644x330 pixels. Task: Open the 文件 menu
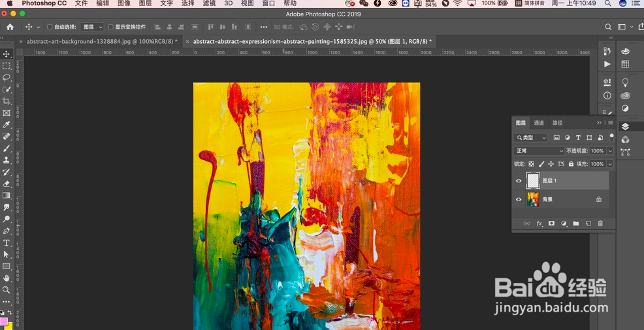pyautogui.click(x=82, y=3)
